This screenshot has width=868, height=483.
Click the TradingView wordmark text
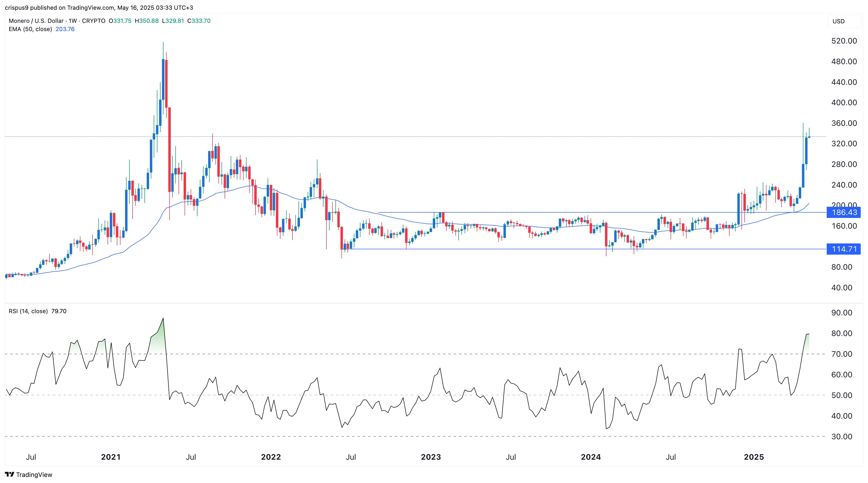(34, 474)
